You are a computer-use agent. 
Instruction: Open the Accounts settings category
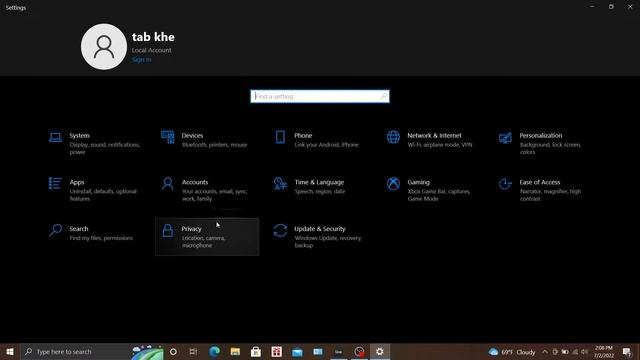pyautogui.click(x=207, y=190)
